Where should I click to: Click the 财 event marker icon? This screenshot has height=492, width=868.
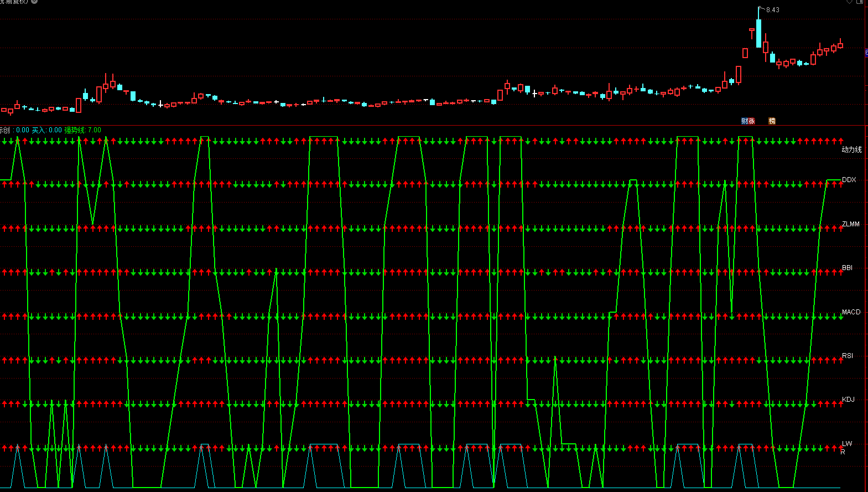[745, 121]
